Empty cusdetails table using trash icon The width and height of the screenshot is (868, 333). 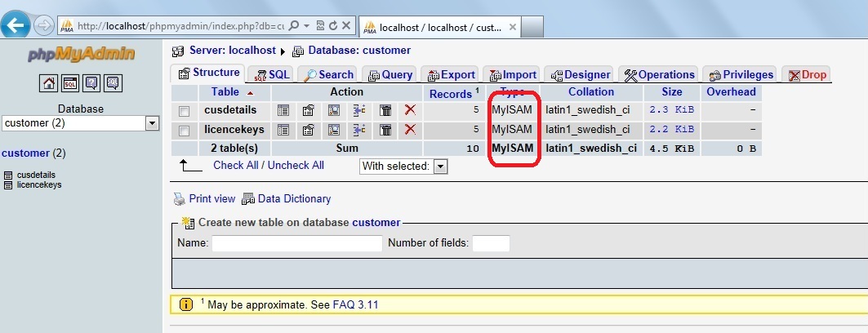(x=386, y=111)
